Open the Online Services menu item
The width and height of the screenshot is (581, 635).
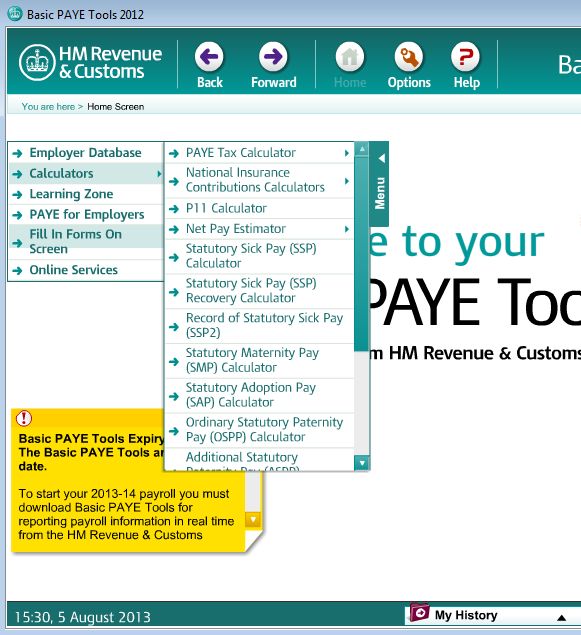pos(85,270)
